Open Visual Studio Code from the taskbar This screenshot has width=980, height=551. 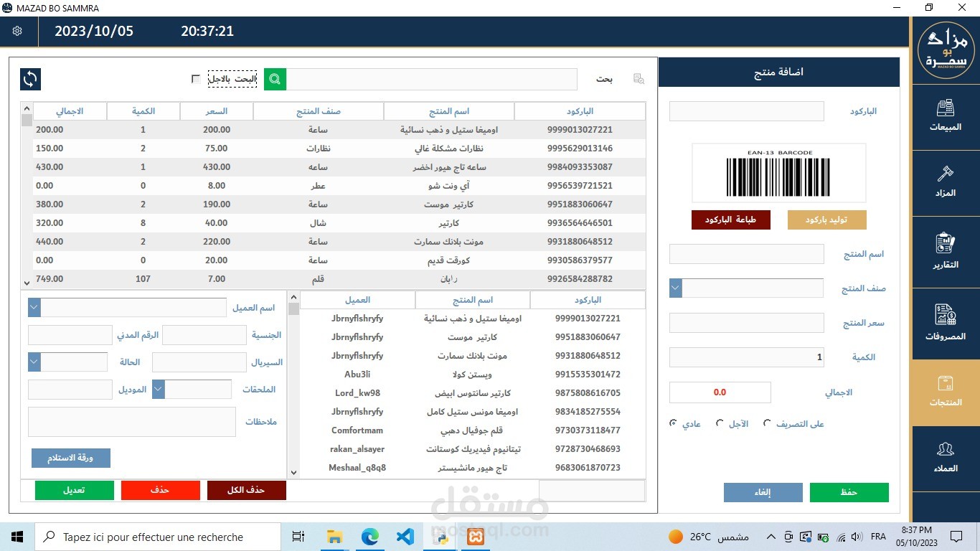405,536
